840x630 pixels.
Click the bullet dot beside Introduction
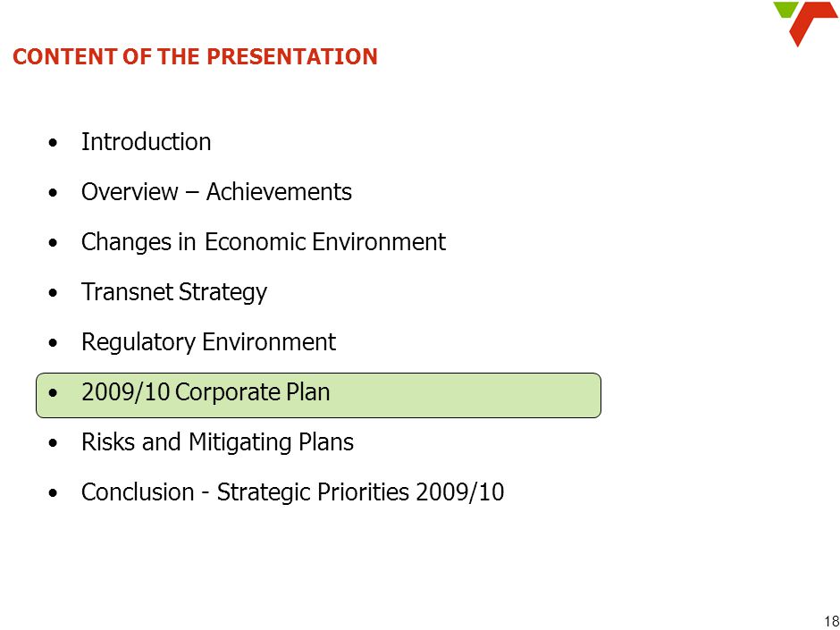coord(53,143)
